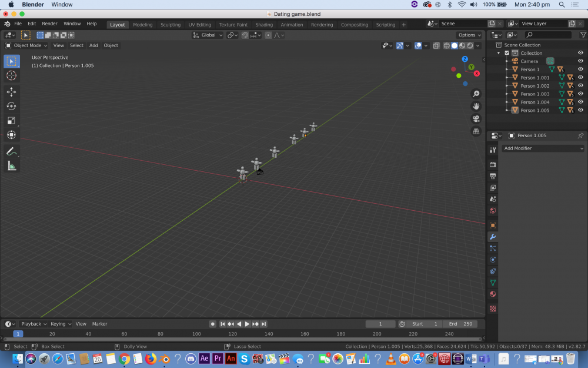588x368 pixels.
Task: Expand the Camera outliner entry
Action: 507,61
